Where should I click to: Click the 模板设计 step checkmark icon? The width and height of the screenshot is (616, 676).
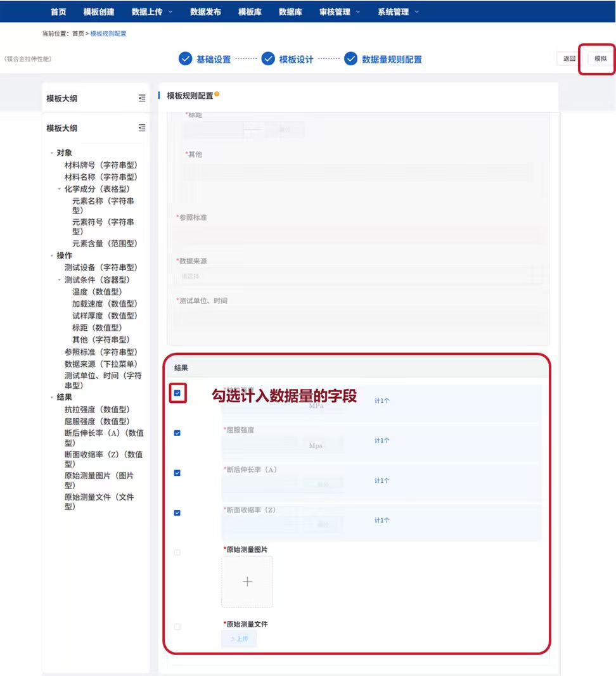[x=268, y=59]
